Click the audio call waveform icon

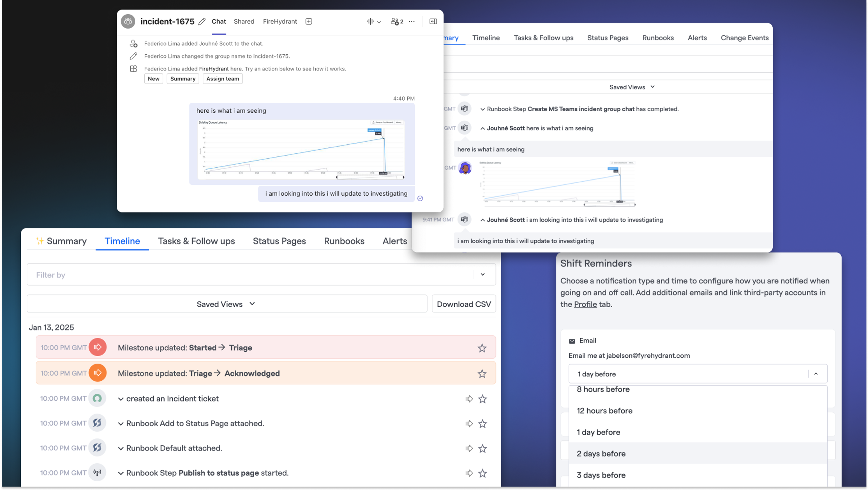[370, 21]
